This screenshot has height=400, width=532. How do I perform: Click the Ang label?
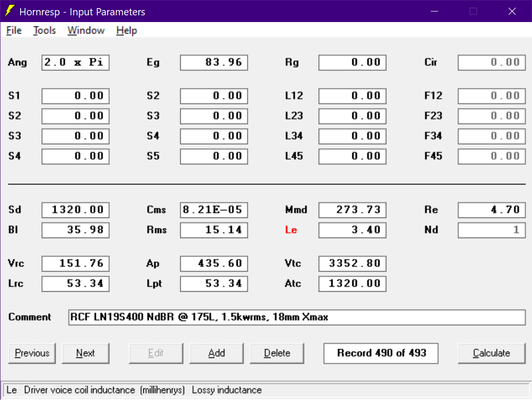click(x=18, y=63)
